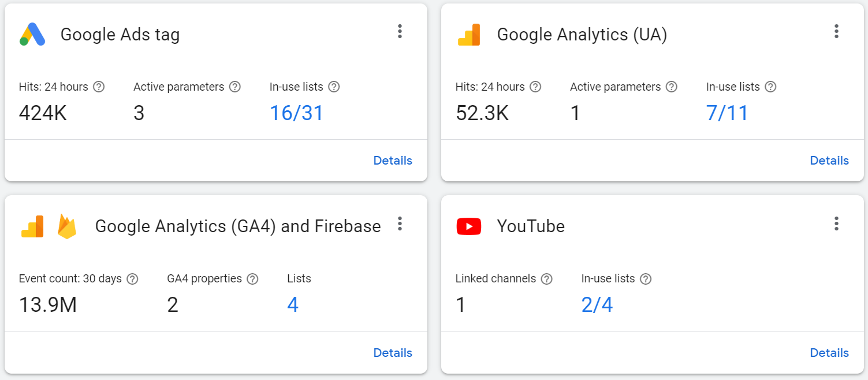Open Details for the YouTube card
868x380 pixels.
click(x=829, y=353)
